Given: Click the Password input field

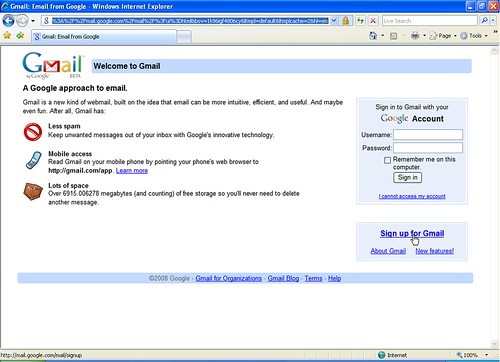Looking at the screenshot, I should [x=428, y=148].
